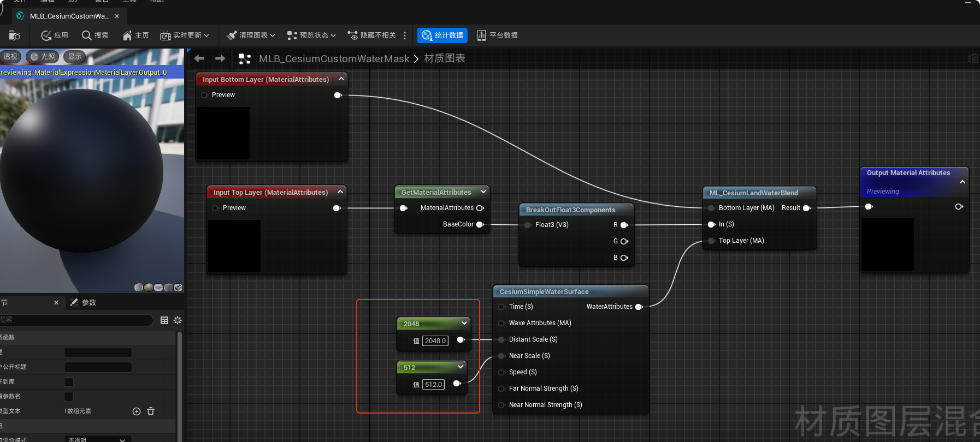Select the plane preview mesh icon
The height and width of the screenshot is (442, 980).
158,288
